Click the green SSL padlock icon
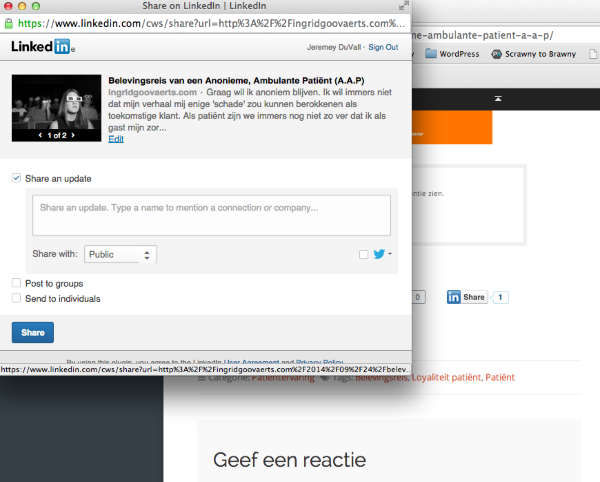 pyautogui.click(x=8, y=24)
